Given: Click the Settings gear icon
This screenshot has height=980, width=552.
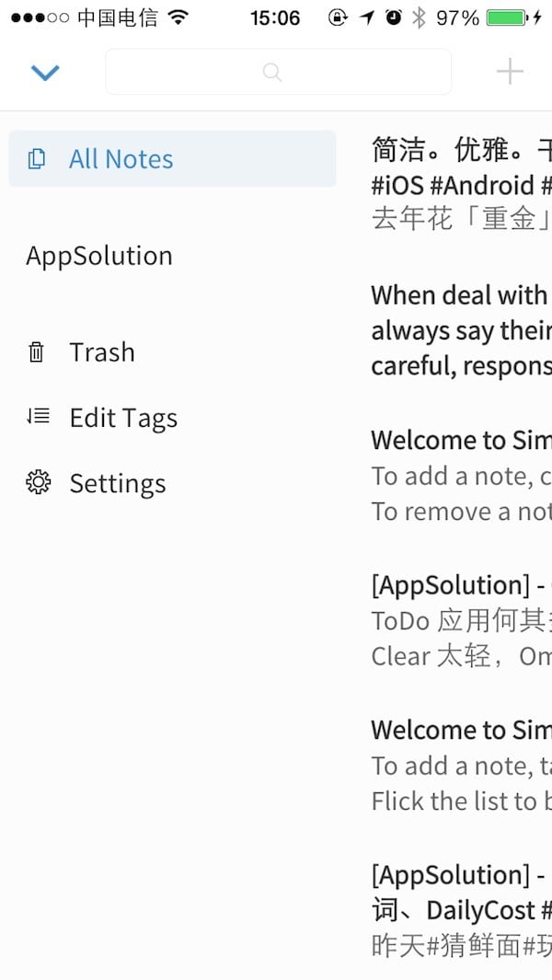Looking at the screenshot, I should pyautogui.click(x=38, y=483).
